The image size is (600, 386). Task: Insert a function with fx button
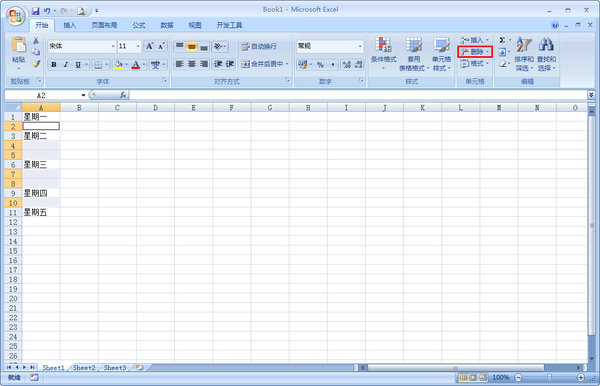[x=123, y=95]
